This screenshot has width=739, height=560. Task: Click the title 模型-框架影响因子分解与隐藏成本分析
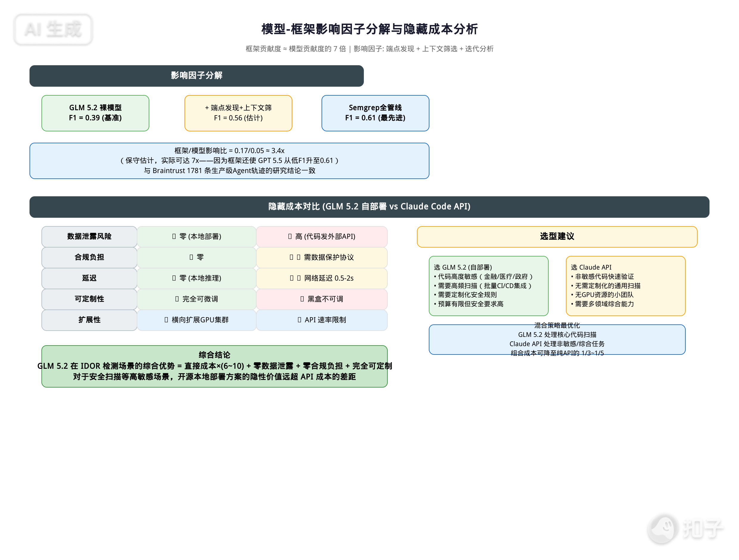pyautogui.click(x=369, y=29)
